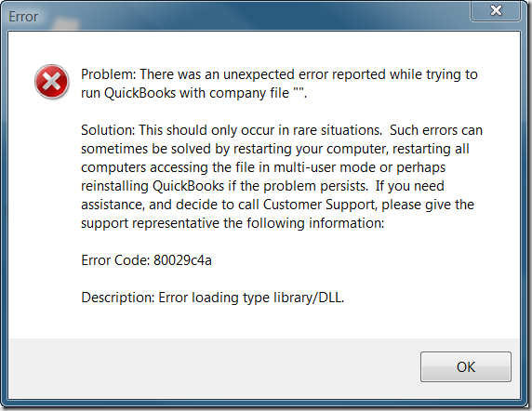Viewport: 532px width, 411px height.
Task: Click "Error loading type library/DLL." text
Action: [251, 298]
